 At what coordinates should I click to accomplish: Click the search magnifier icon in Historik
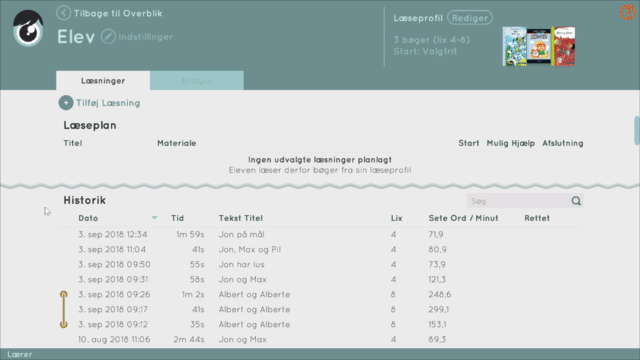pos(576,201)
